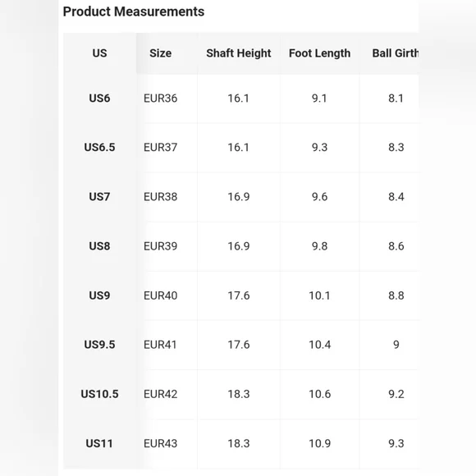Select the US6 row label
476x476 pixels.
[x=99, y=98]
